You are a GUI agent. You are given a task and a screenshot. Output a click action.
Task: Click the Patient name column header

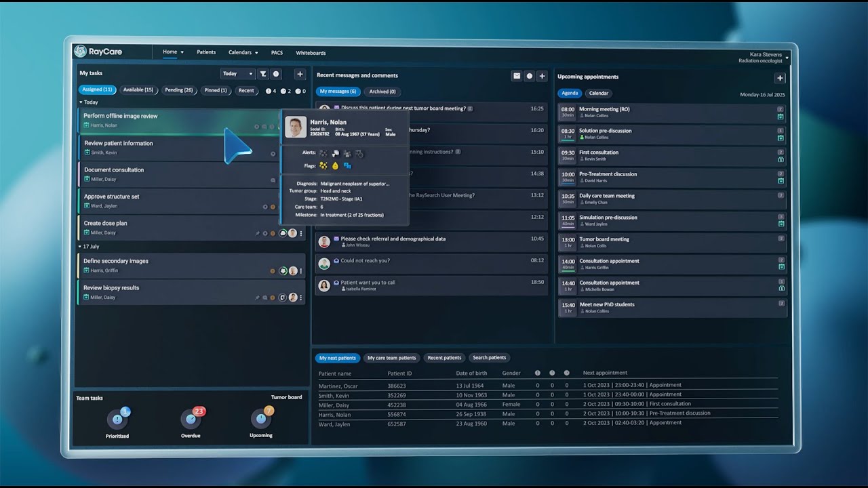[335, 373]
